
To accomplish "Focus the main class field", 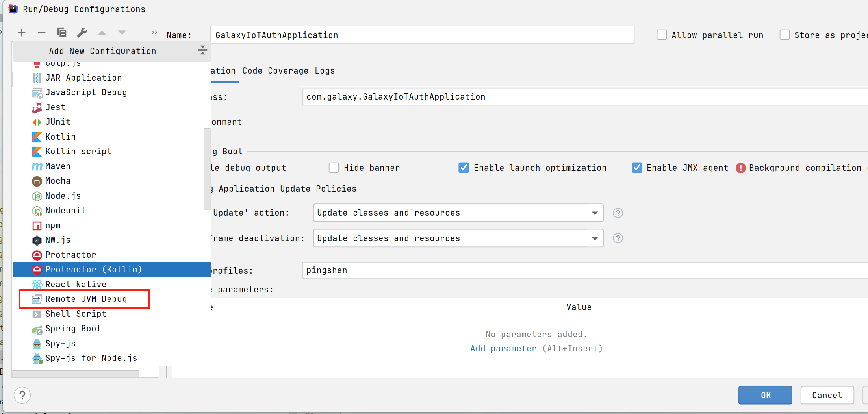I will click(585, 97).
